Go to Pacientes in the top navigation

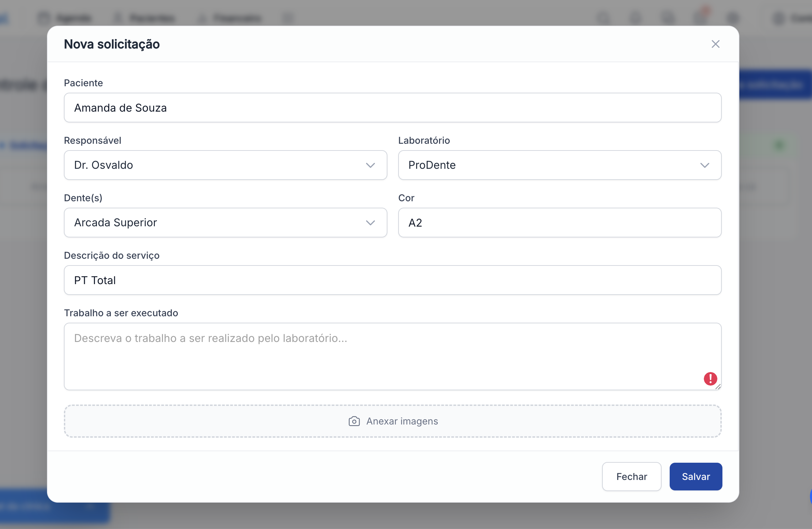(x=145, y=18)
